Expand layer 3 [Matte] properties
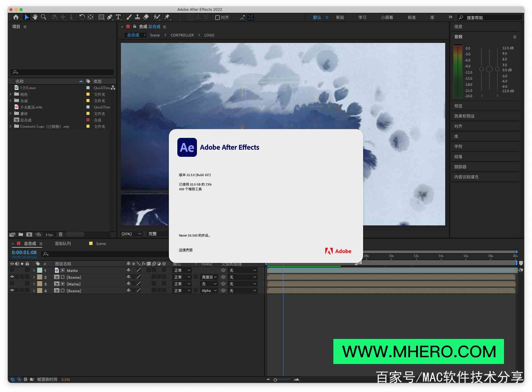This screenshot has width=532, height=392. pyautogui.click(x=34, y=284)
